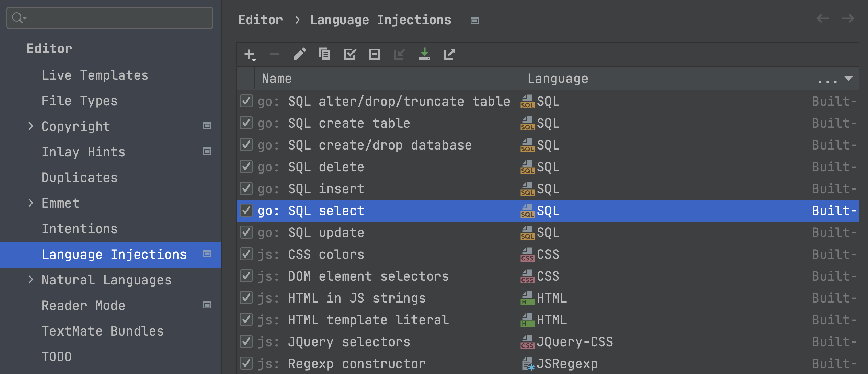Screen dimensions: 868x374
Task: Click the Add injection plus icon
Action: [x=249, y=54]
